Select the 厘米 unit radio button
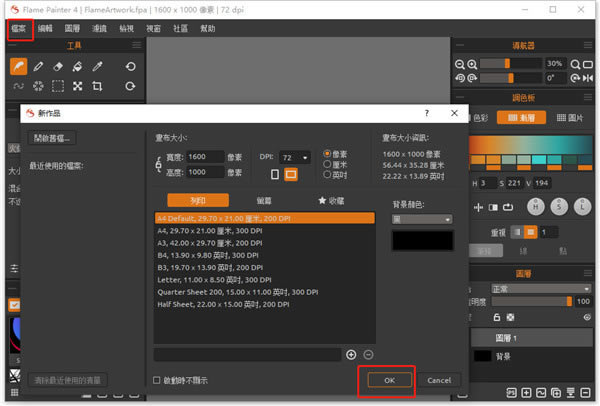600x406 pixels. (x=330, y=165)
